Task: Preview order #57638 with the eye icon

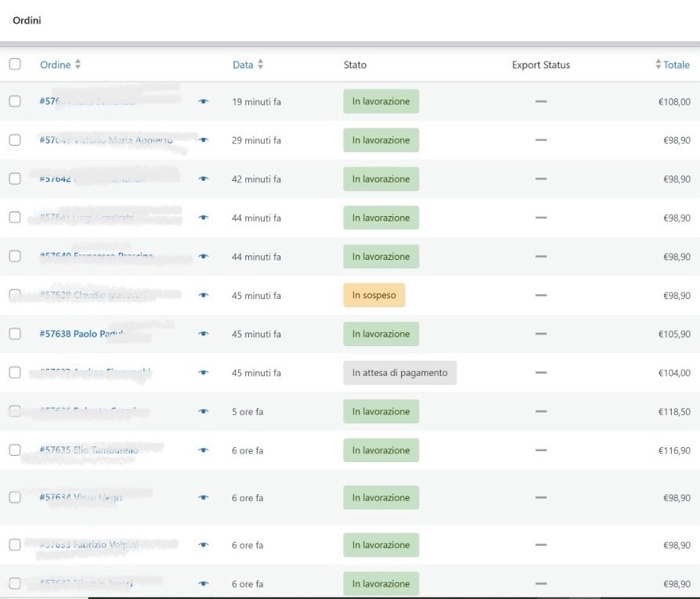Action: click(x=204, y=334)
